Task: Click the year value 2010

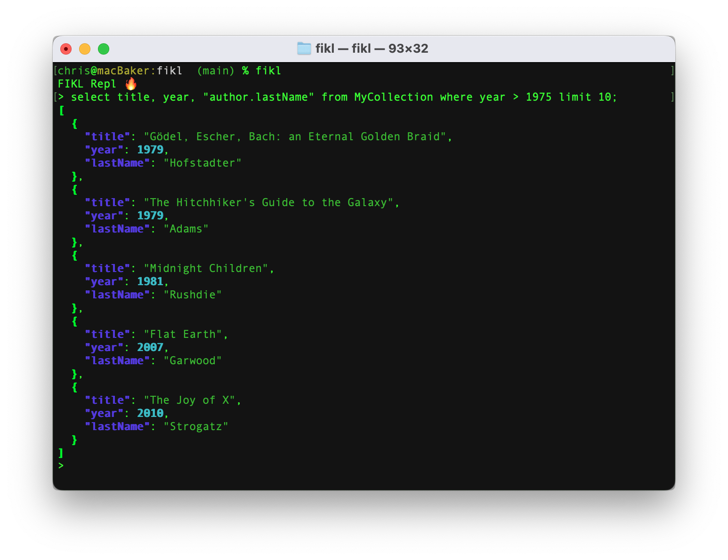Action: (150, 413)
